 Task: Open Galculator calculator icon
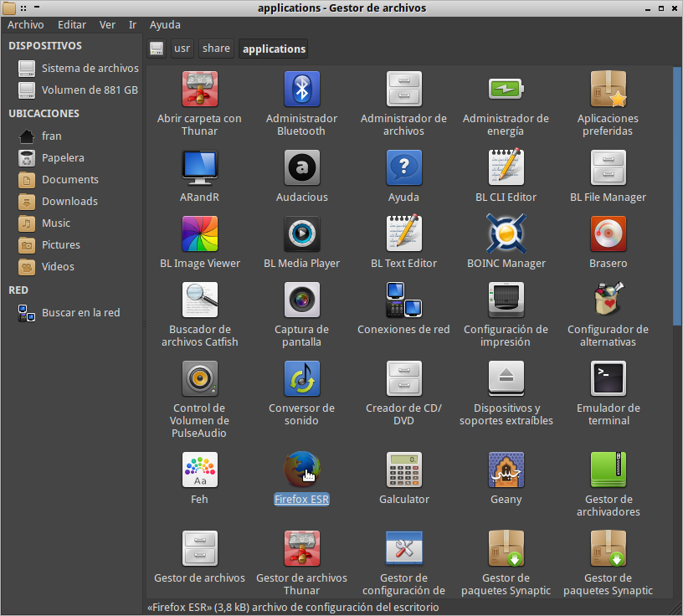[x=403, y=470]
